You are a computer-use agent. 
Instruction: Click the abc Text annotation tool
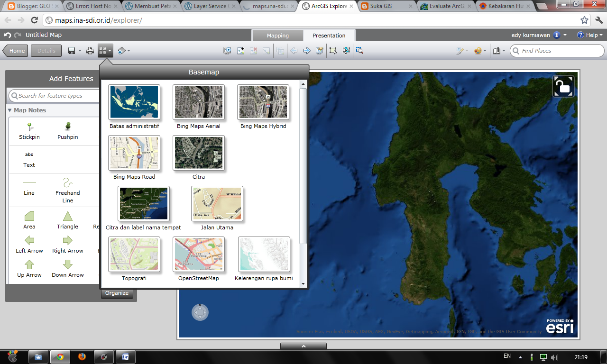[29, 160]
